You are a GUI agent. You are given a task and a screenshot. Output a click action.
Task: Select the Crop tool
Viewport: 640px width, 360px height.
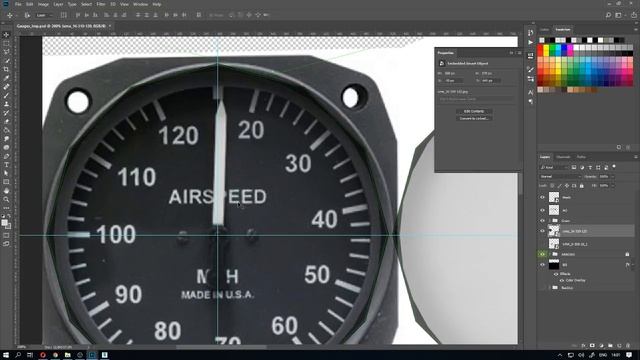click(6, 69)
